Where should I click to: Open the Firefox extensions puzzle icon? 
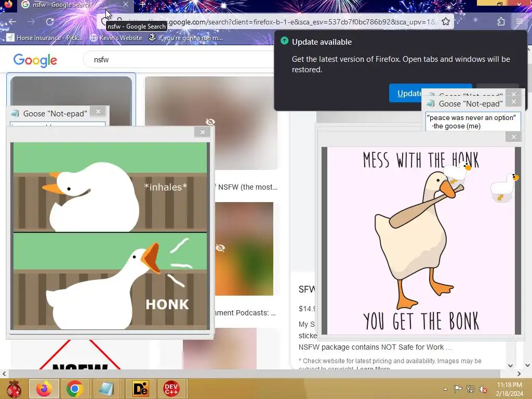click(501, 22)
